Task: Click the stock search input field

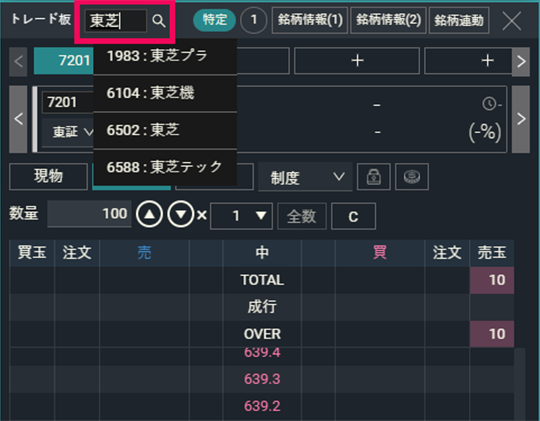Action: coord(116,21)
